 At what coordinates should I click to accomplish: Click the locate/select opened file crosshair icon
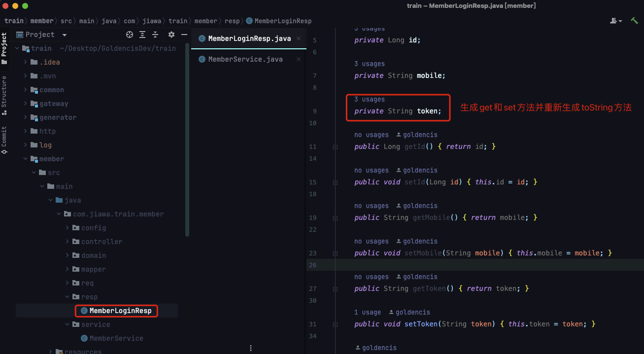click(130, 35)
